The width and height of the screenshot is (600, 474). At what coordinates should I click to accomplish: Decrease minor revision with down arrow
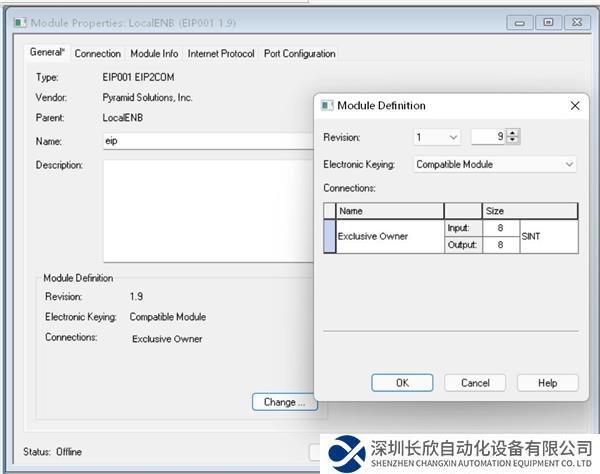pos(513,140)
